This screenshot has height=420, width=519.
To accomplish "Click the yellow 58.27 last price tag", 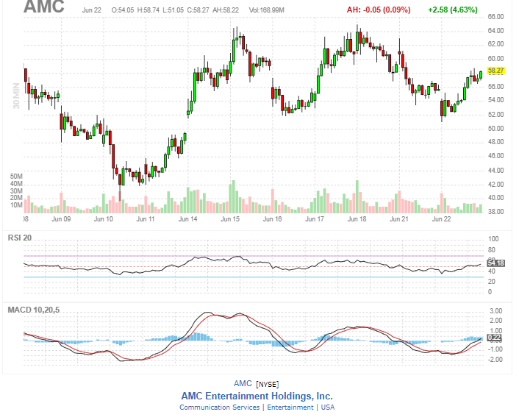I will pyautogui.click(x=495, y=71).
